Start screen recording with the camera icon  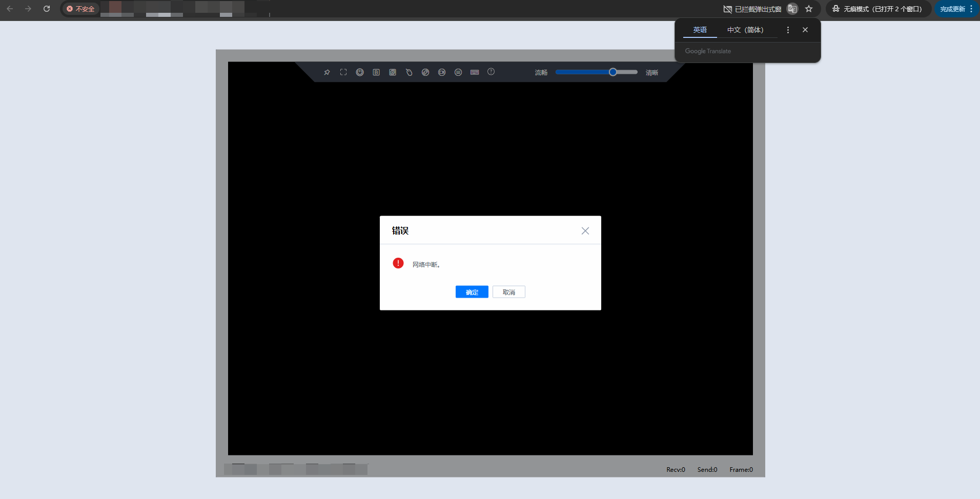[442, 72]
